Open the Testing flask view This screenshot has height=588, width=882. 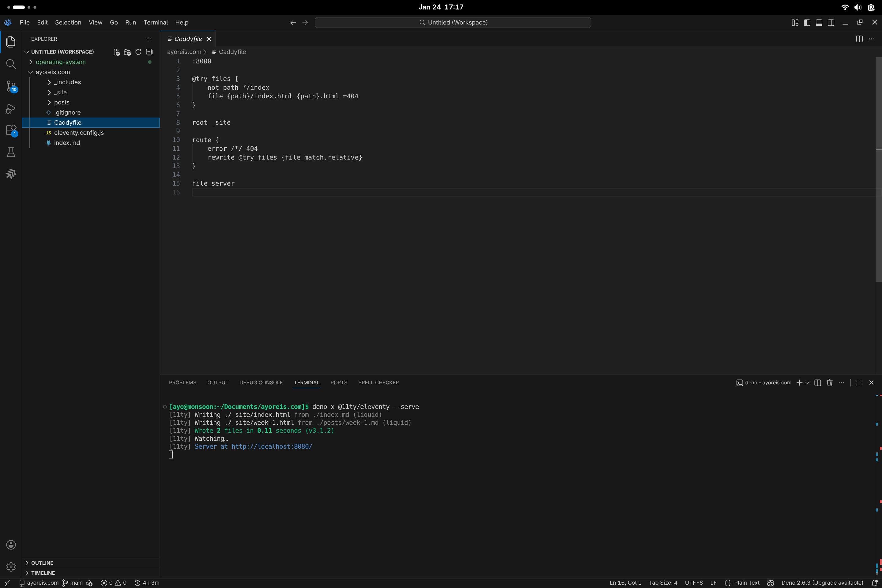[11, 152]
